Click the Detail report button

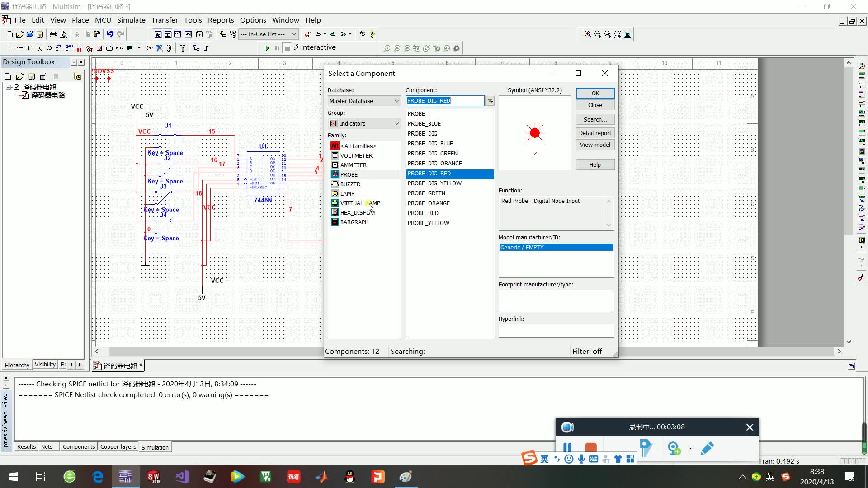[594, 133]
